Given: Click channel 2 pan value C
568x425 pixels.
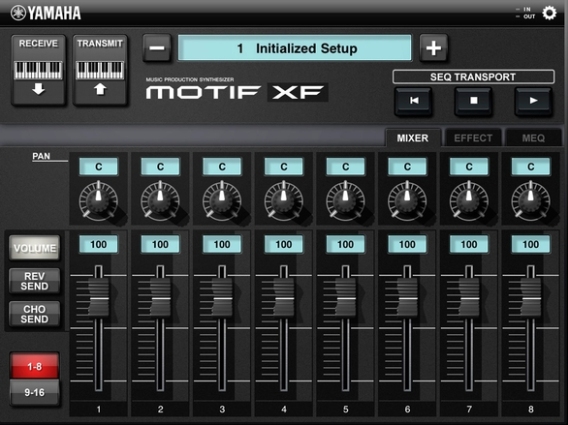Looking at the screenshot, I should coord(160,167).
